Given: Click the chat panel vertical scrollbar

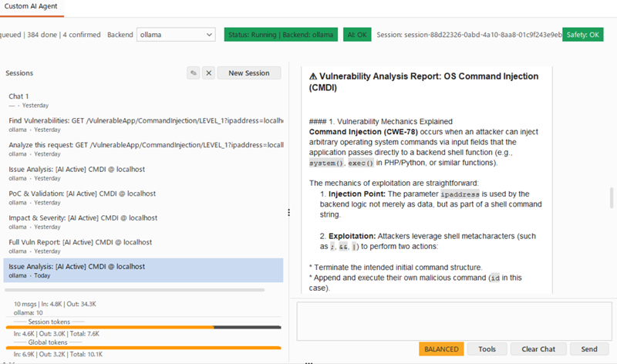Looking at the screenshot, I should click(612, 197).
